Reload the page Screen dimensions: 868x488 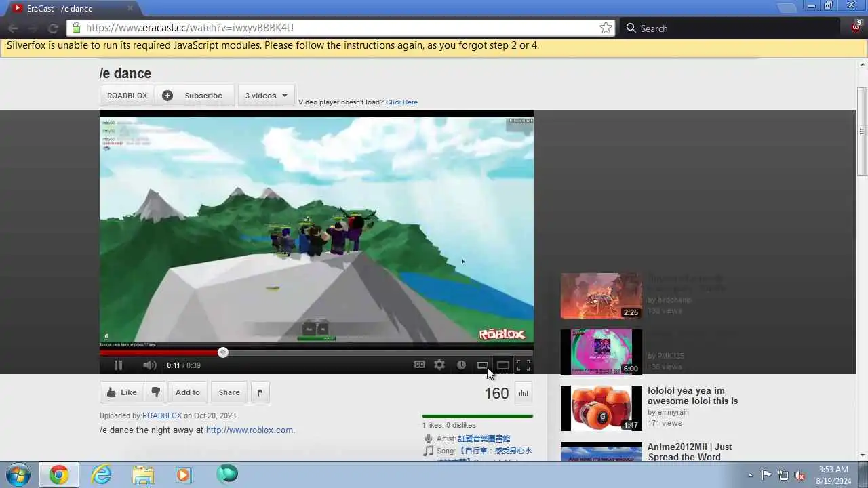click(53, 28)
